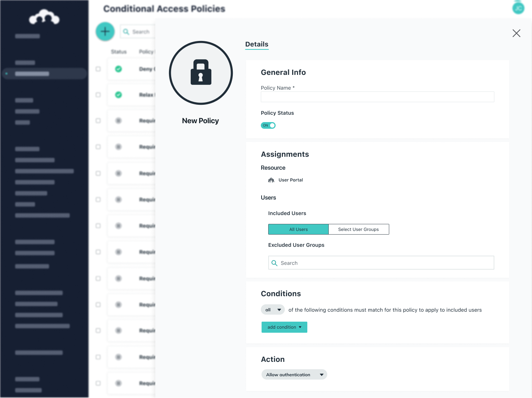The width and height of the screenshot is (532, 398).
Task: Click the green checkmark status icon beside Deny policy
Action: (118, 69)
